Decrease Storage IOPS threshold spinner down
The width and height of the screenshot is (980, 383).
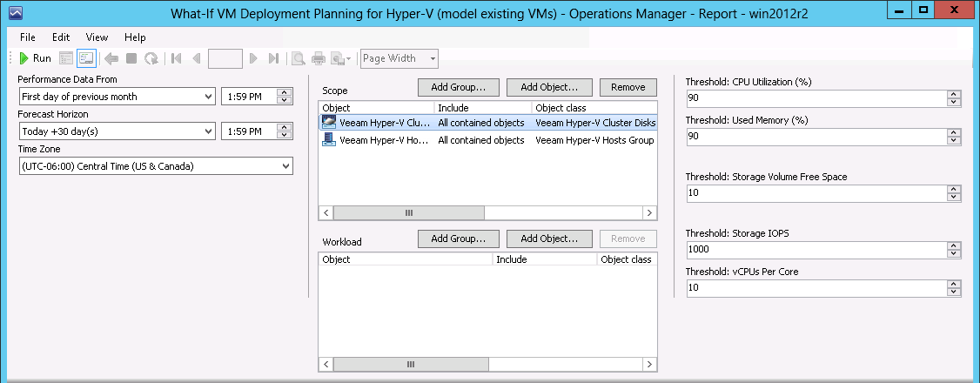[x=954, y=253]
